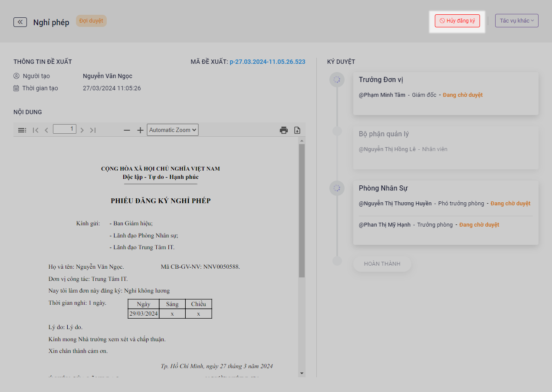
Task: Click Hủy đăng ký button
Action: 457,21
